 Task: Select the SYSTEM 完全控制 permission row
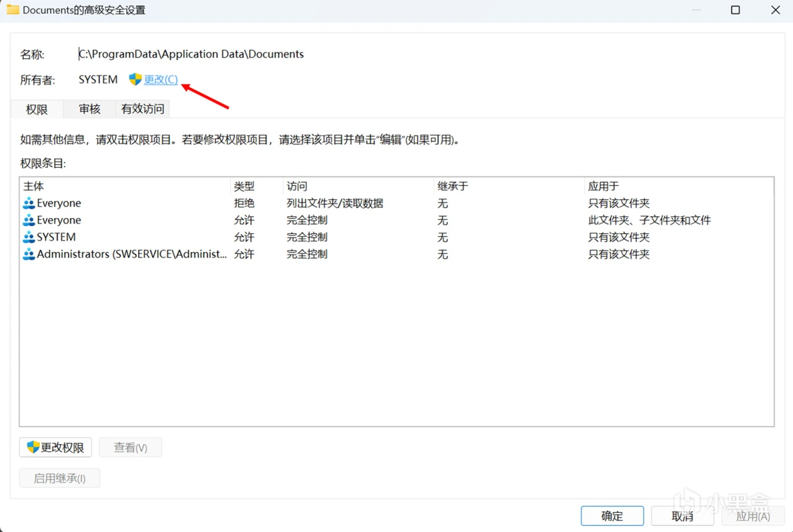coord(307,237)
